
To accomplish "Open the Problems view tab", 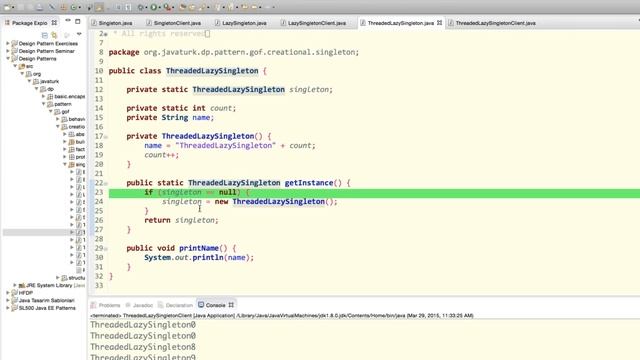I will pyautogui.click(x=106, y=305).
